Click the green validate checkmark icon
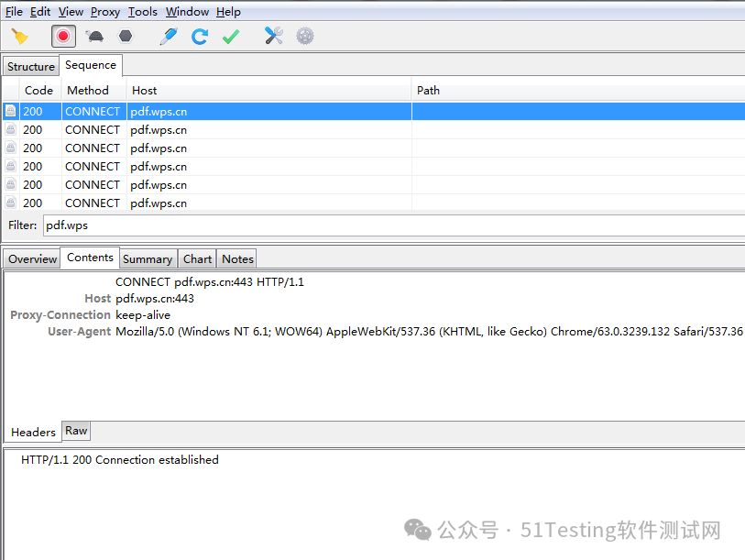745x560 pixels. pyautogui.click(x=231, y=37)
